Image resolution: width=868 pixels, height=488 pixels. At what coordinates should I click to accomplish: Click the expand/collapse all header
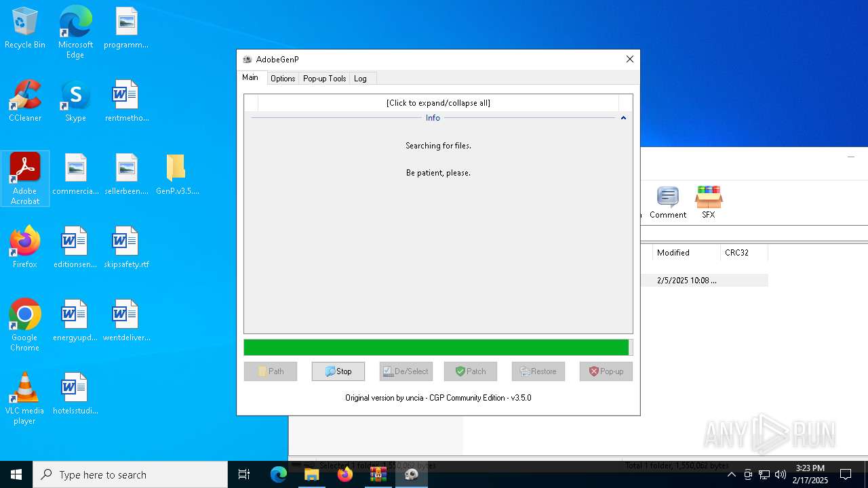tap(438, 103)
